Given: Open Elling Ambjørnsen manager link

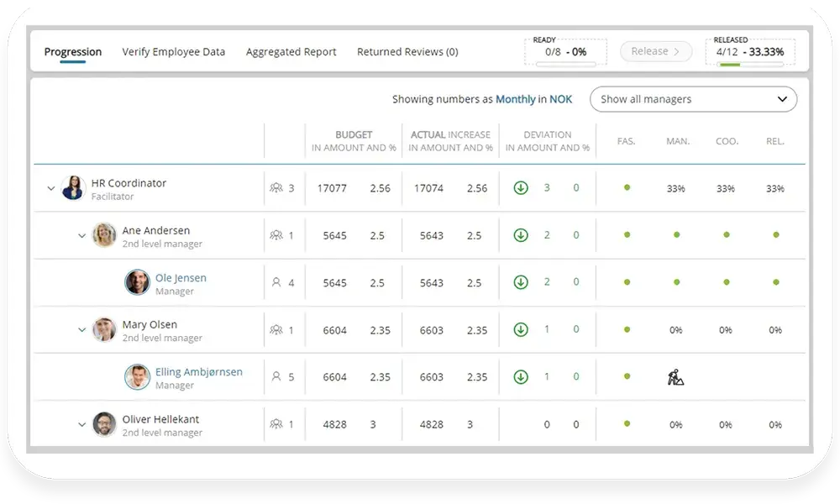Looking at the screenshot, I should [199, 372].
